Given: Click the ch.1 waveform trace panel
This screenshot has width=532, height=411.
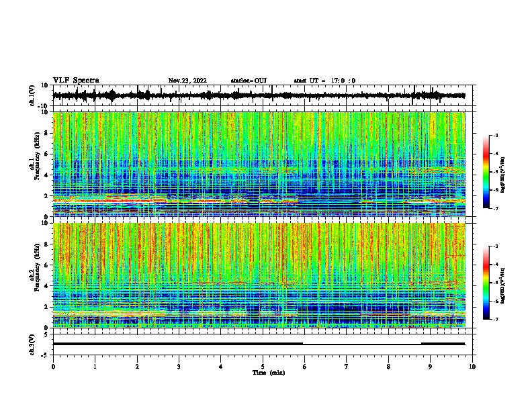Looking at the screenshot, I should (263, 95).
